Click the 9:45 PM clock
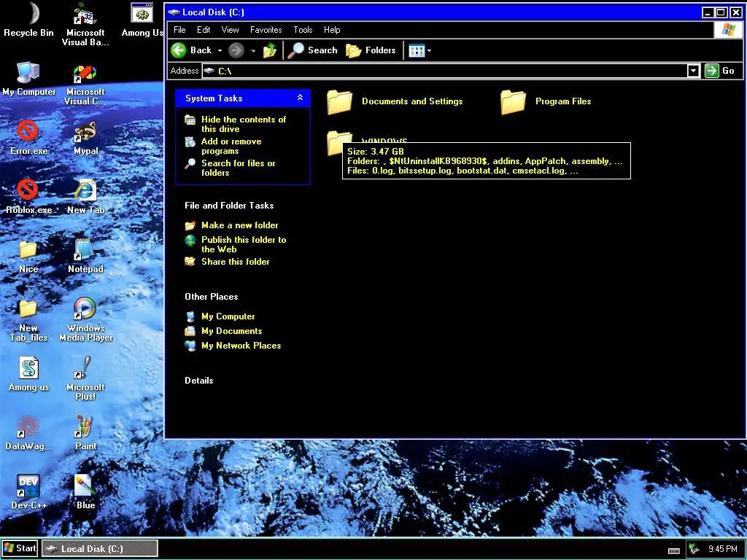Image resolution: width=747 pixels, height=560 pixels. (x=722, y=548)
